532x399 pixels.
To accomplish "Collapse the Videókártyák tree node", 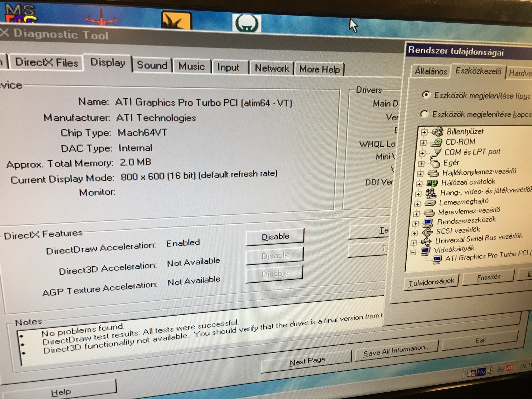I will pos(413,252).
